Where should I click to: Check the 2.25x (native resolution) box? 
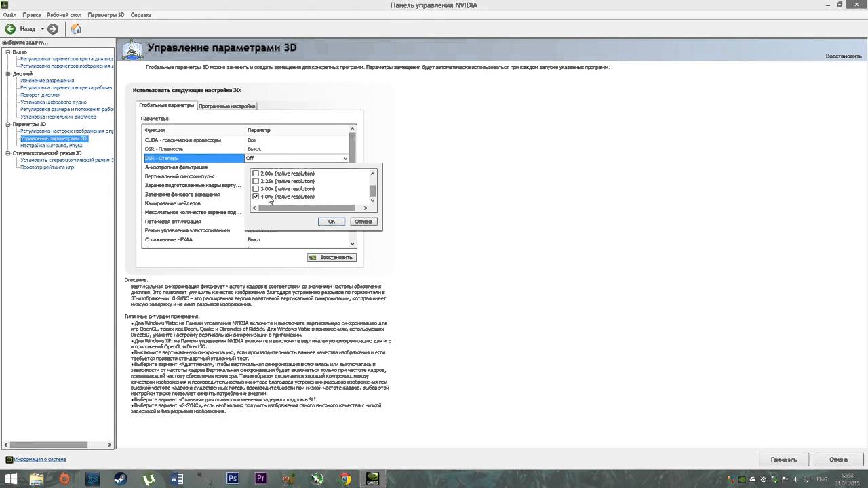256,181
